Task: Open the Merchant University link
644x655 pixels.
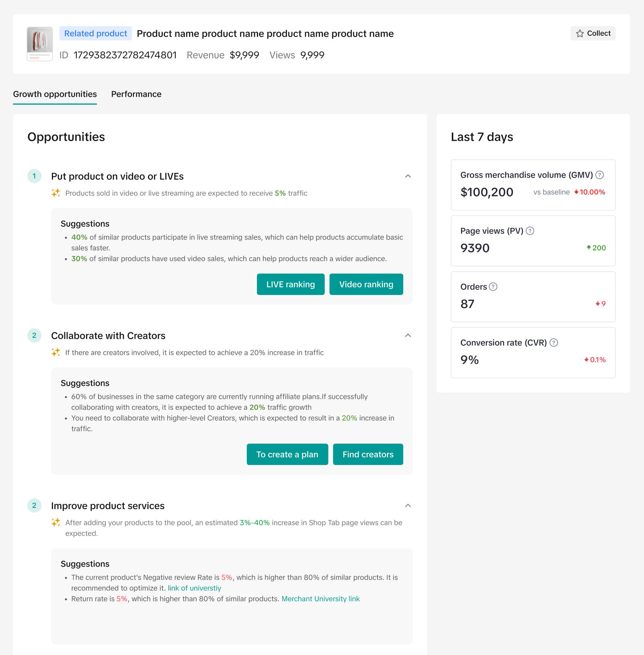Action: coord(320,599)
